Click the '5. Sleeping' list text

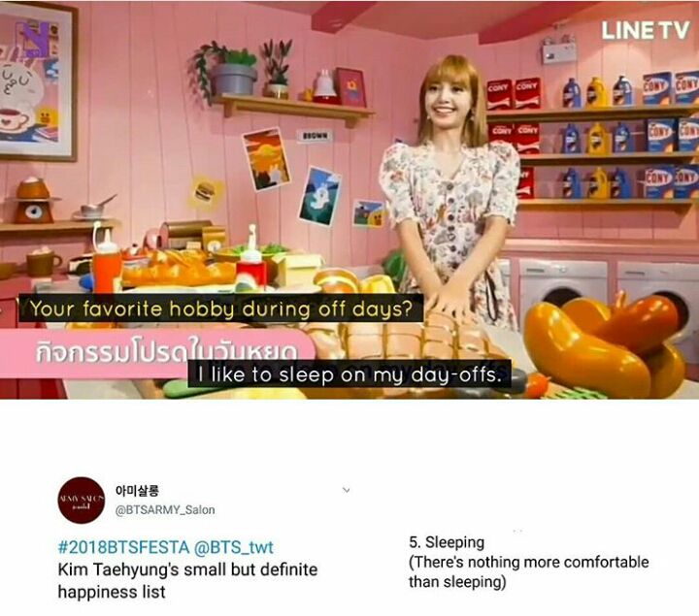pyautogui.click(x=447, y=542)
